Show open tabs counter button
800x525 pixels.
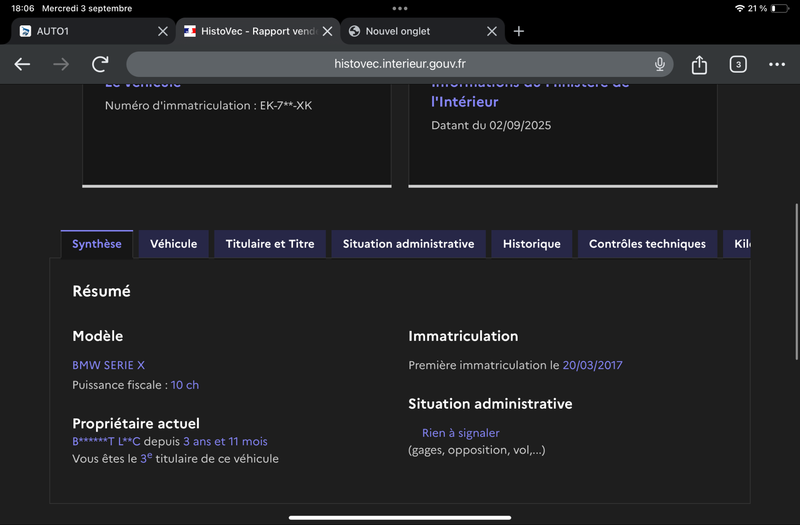pyautogui.click(x=738, y=64)
